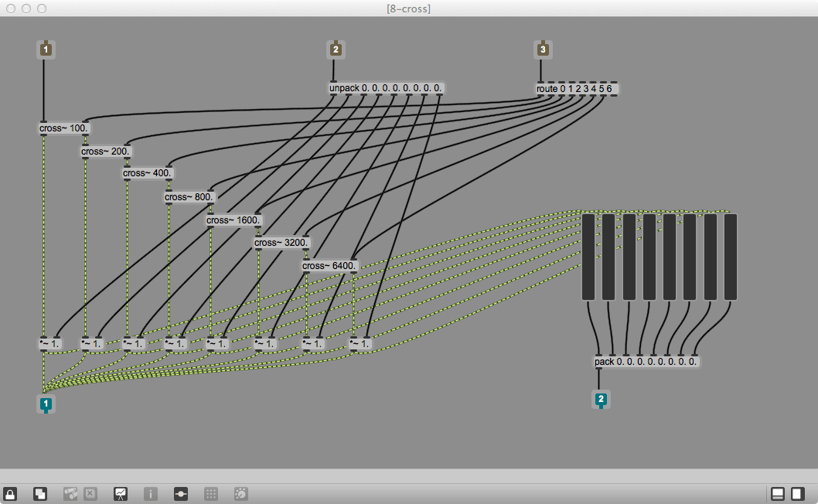Viewport: 818px width, 504px height.
Task: Click the dial parameters icon in toolbar
Action: (241, 494)
